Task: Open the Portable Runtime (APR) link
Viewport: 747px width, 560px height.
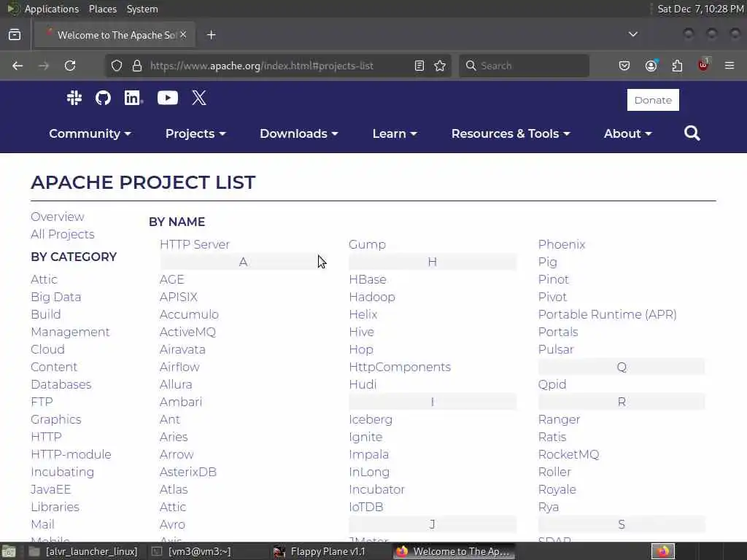Action: (608, 315)
